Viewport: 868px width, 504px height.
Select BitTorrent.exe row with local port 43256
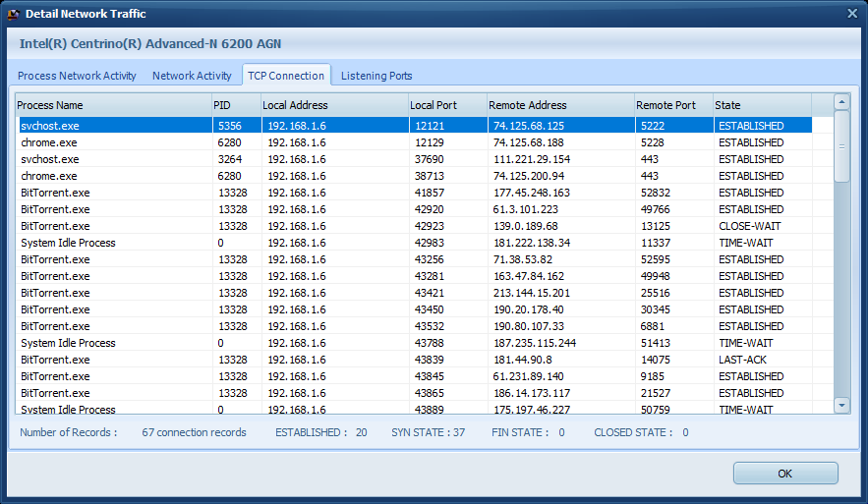(415, 259)
